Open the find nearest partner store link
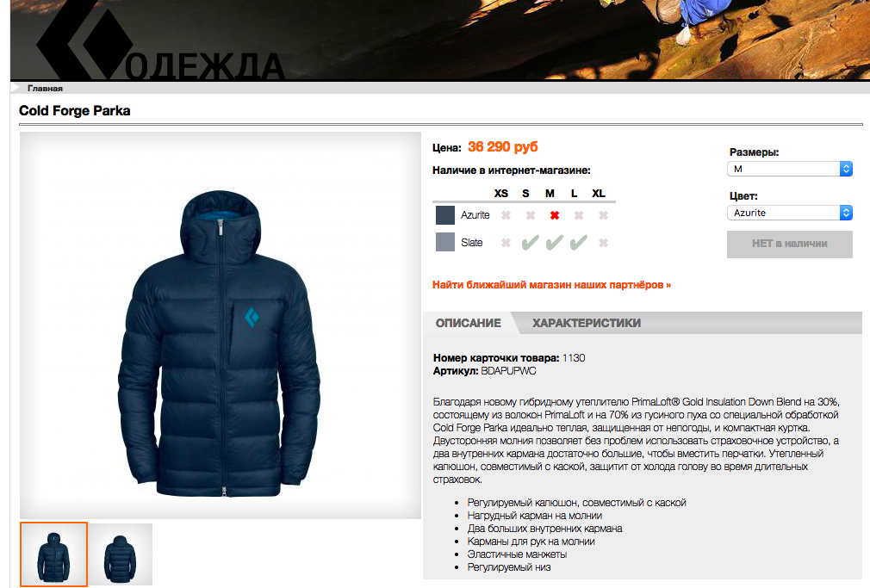This screenshot has height=588, width=870. click(551, 285)
